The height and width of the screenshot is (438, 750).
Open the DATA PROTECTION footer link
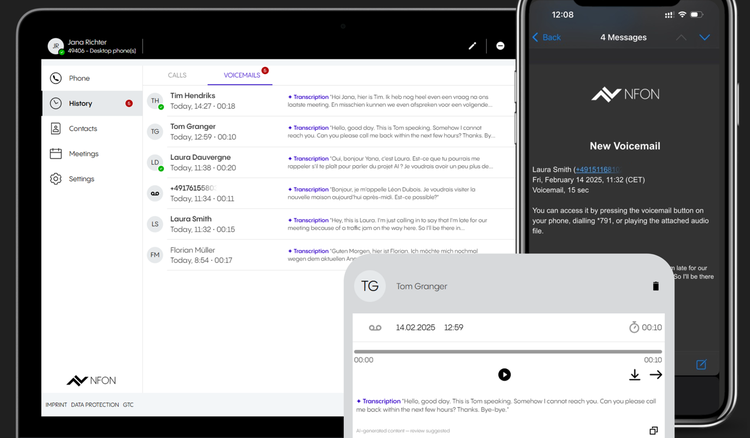(x=95, y=405)
